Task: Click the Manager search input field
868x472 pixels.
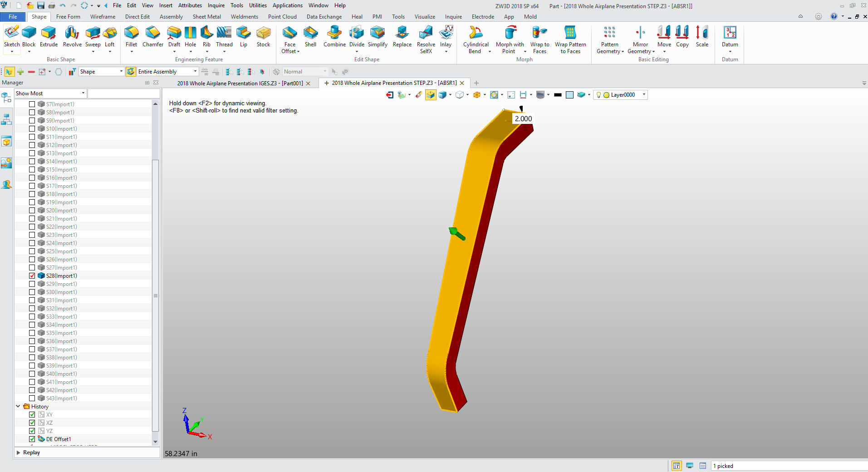Action: [123, 93]
